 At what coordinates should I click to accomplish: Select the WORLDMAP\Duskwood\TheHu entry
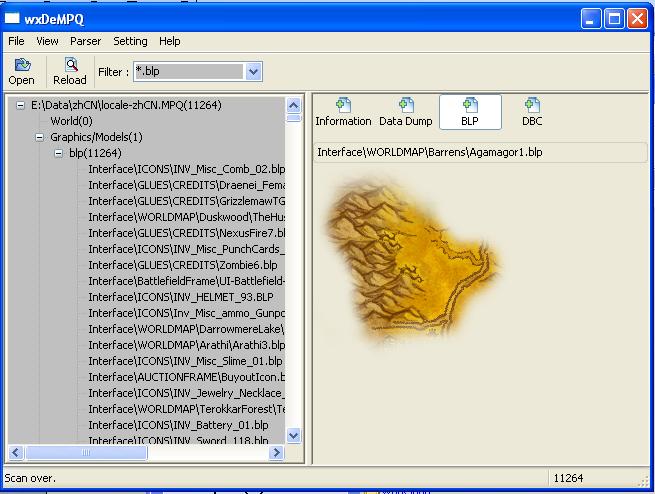click(186, 217)
